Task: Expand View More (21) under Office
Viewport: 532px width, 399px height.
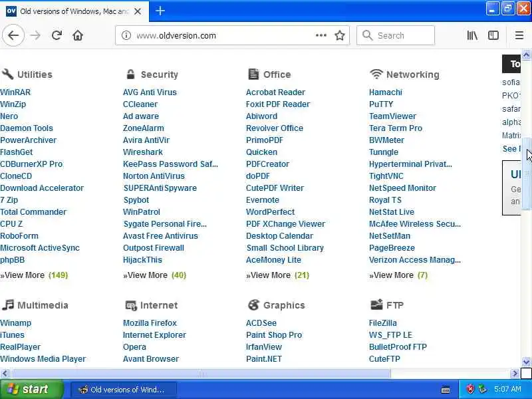Action: point(277,275)
